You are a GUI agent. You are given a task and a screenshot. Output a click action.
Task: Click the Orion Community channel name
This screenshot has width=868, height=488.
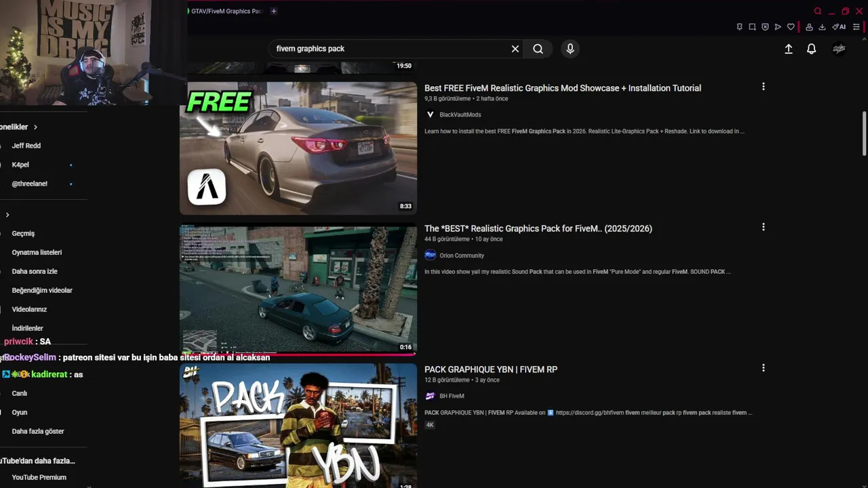(462, 256)
